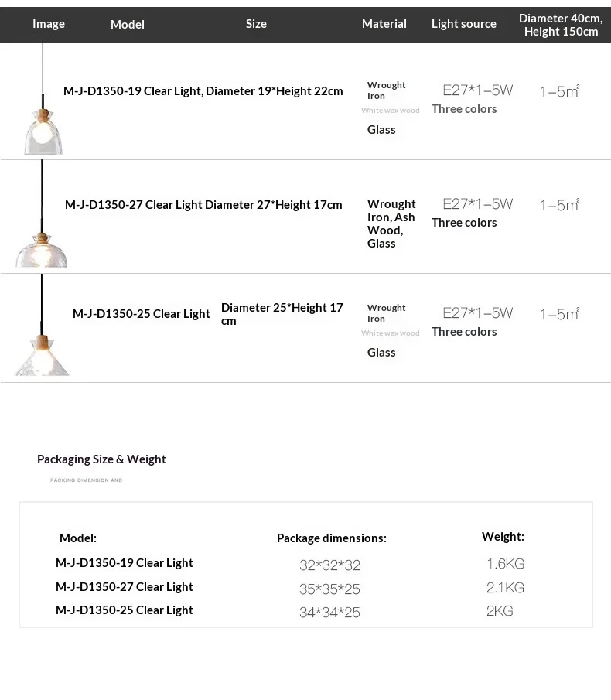Click the Light source column header
This screenshot has width=611, height=700.
(x=464, y=24)
